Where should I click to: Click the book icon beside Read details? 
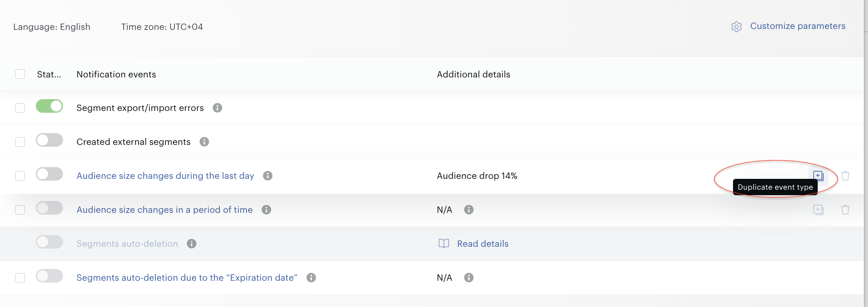pyautogui.click(x=444, y=244)
